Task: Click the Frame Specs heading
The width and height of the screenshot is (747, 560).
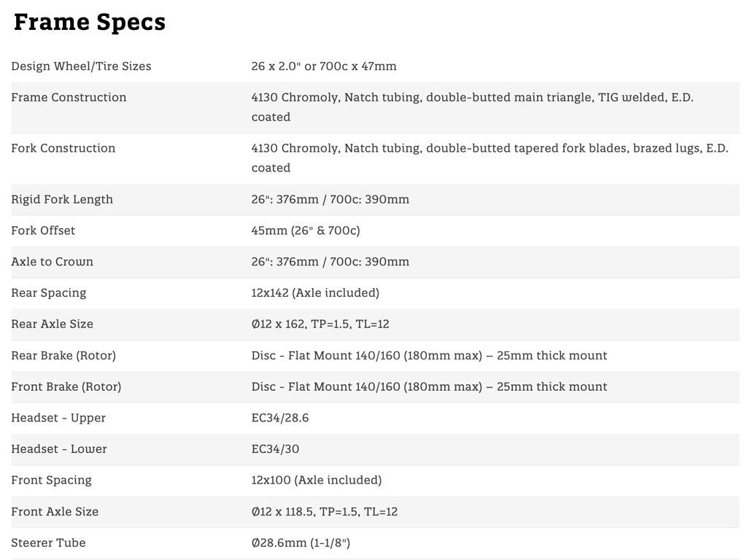Action: point(89,22)
